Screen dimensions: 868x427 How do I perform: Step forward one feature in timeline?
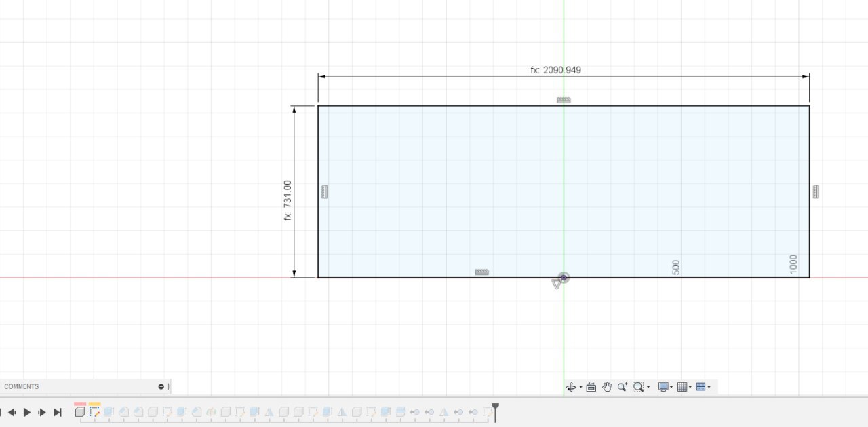[42, 412]
